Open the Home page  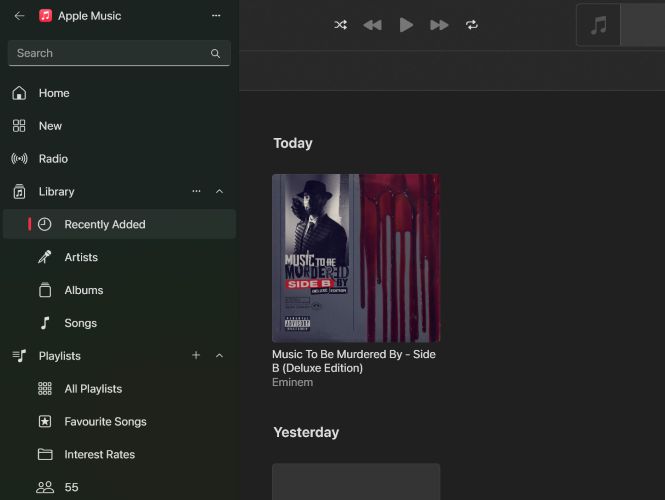pyautogui.click(x=119, y=93)
